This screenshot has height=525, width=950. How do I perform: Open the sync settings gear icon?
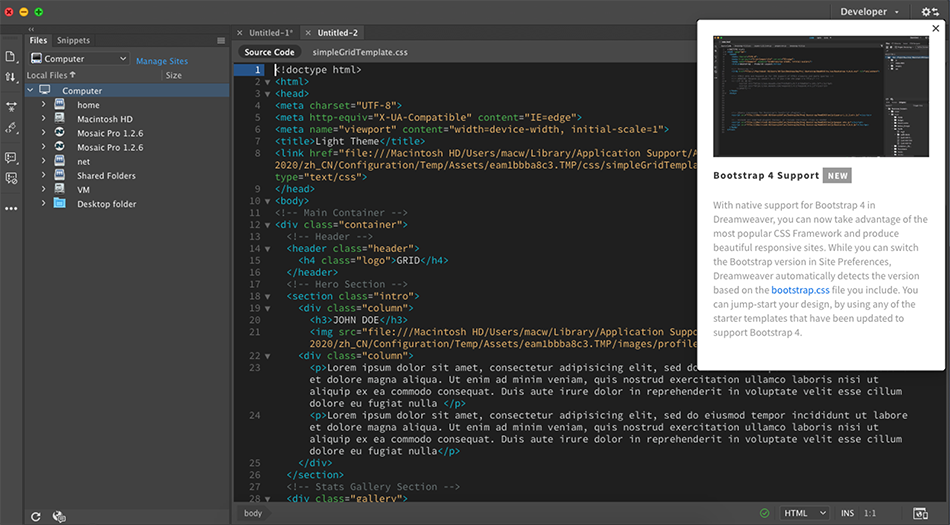[930, 12]
